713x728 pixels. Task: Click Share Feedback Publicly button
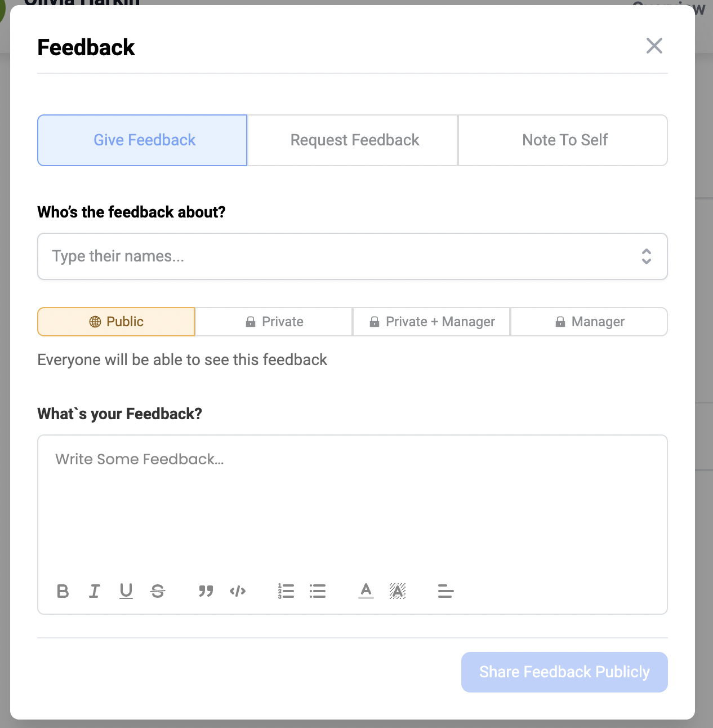(x=564, y=672)
